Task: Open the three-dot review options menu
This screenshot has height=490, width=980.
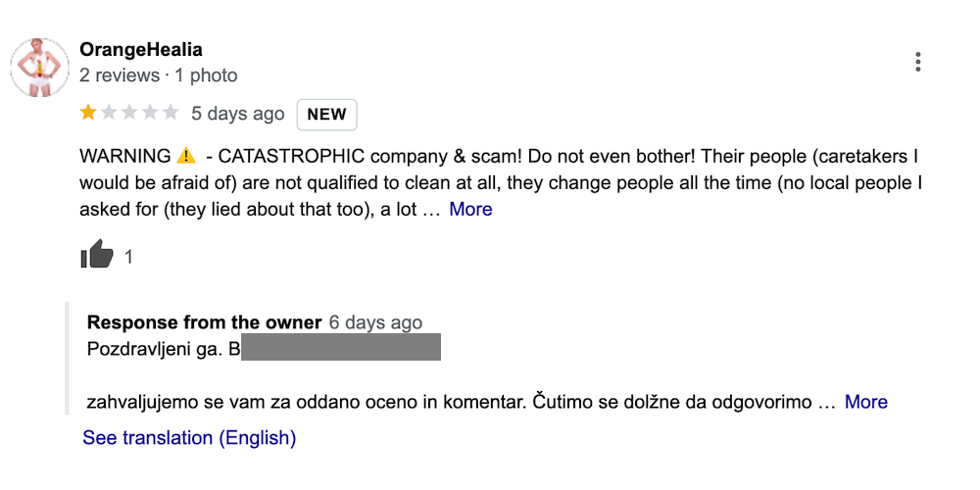Action: click(917, 63)
